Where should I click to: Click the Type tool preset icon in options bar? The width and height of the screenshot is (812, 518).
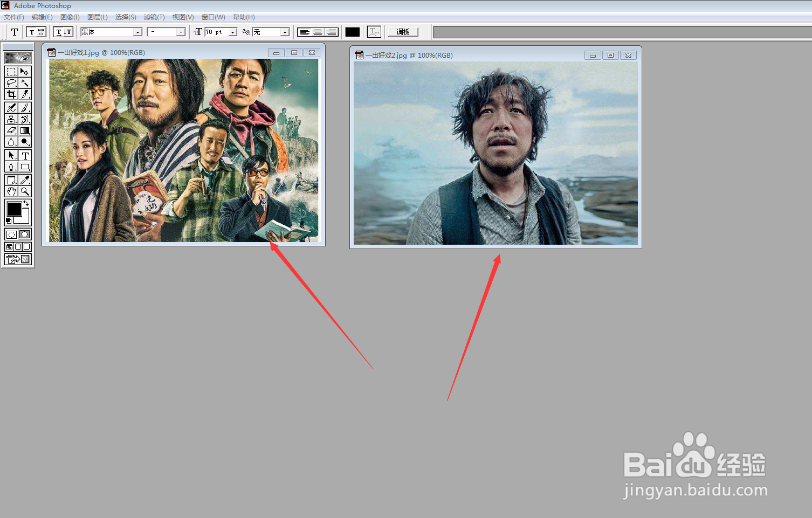[14, 32]
